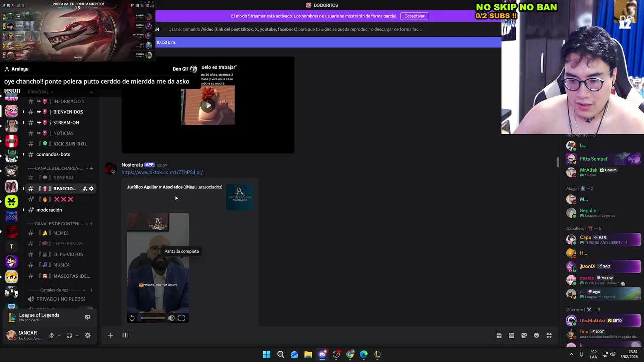Open the taskbar clock showing 23:51
The height and width of the screenshot is (362, 644).
click(x=630, y=354)
